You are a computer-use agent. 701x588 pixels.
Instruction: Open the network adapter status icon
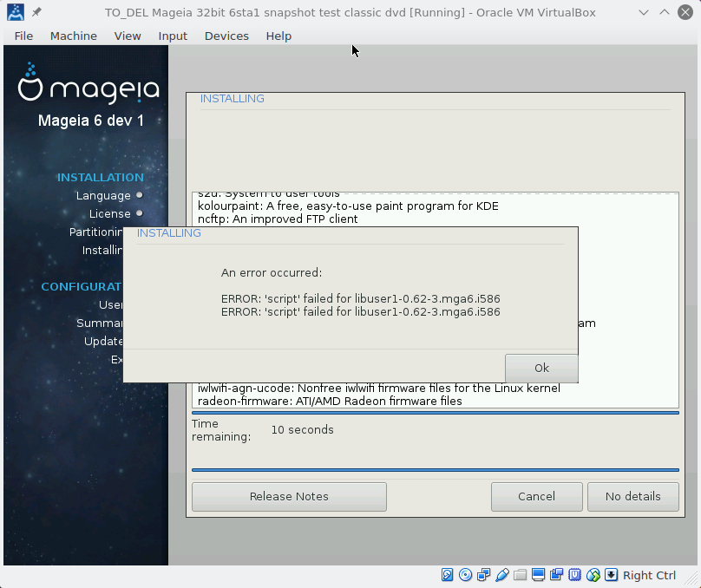(484, 575)
